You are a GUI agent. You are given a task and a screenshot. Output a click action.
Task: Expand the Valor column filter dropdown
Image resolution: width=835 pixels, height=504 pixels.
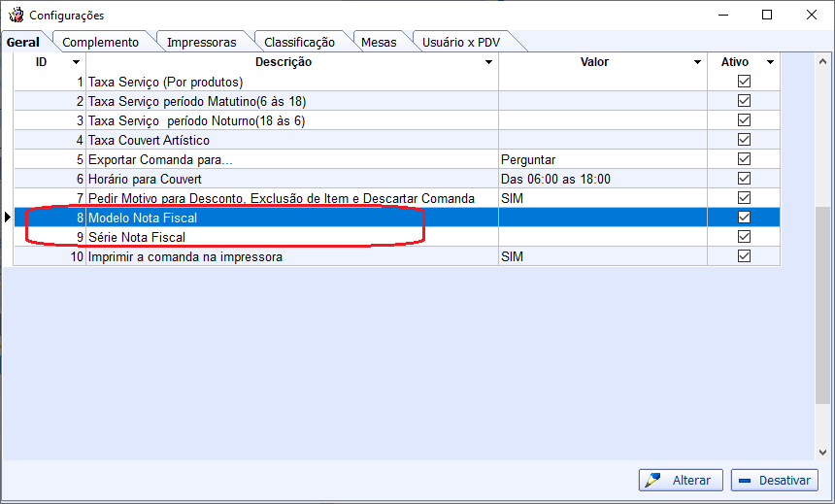[697, 62]
